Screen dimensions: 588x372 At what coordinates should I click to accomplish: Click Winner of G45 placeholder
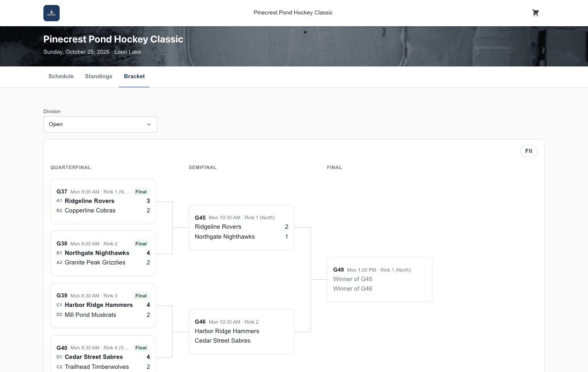pos(353,279)
